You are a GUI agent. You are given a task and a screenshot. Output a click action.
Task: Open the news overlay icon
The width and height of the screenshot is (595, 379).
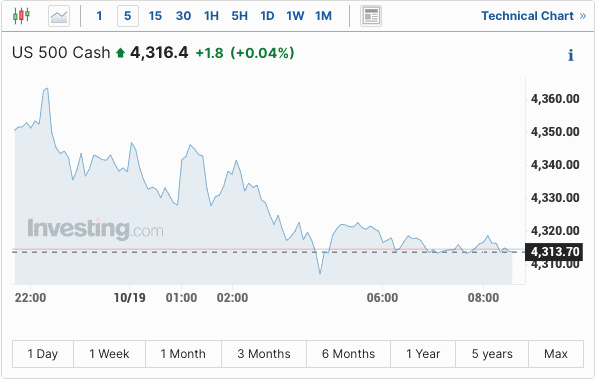[x=371, y=16]
